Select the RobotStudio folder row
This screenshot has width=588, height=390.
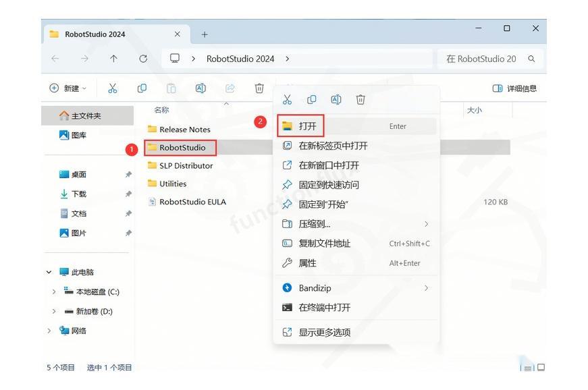[x=327, y=147]
